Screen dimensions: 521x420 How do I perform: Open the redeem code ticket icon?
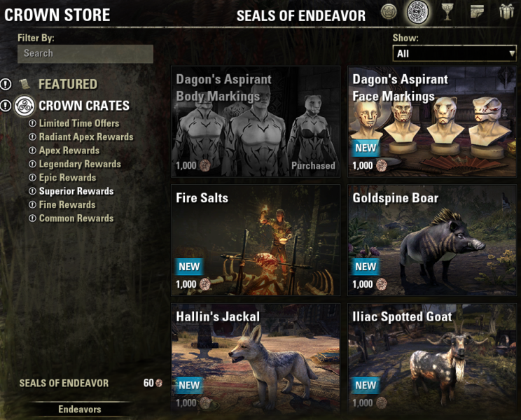click(x=477, y=12)
